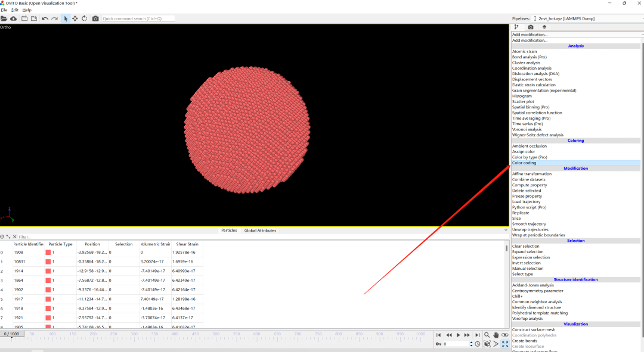The image size is (644, 352).
Task: Activate the Rotate tool icon
Action: click(84, 18)
